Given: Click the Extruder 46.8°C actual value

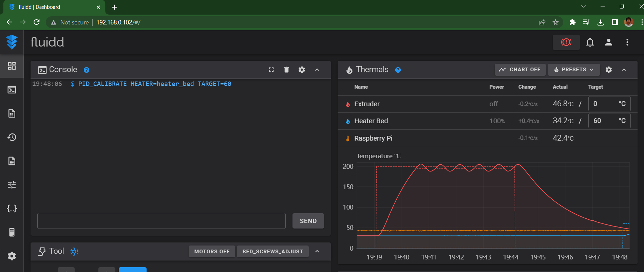Looking at the screenshot, I should (x=563, y=104).
